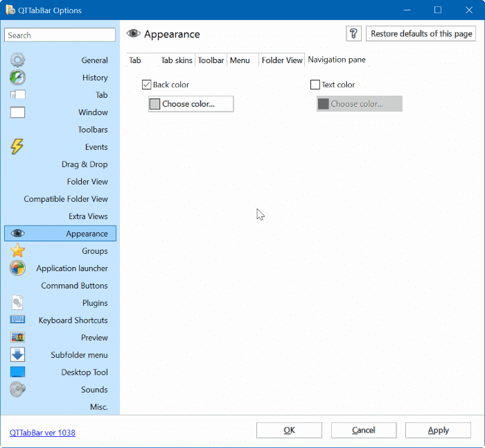The height and width of the screenshot is (448, 485).
Task: Switch to the Tab appearance tab
Action: (135, 60)
